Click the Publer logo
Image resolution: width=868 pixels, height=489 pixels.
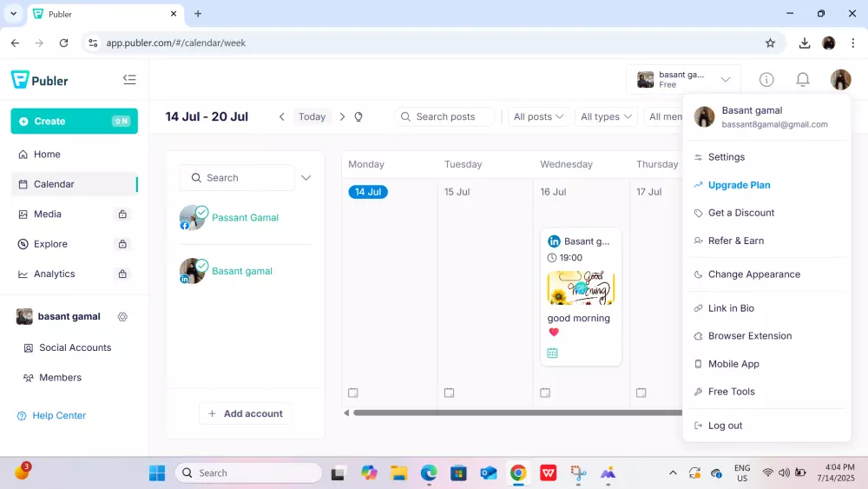39,80
